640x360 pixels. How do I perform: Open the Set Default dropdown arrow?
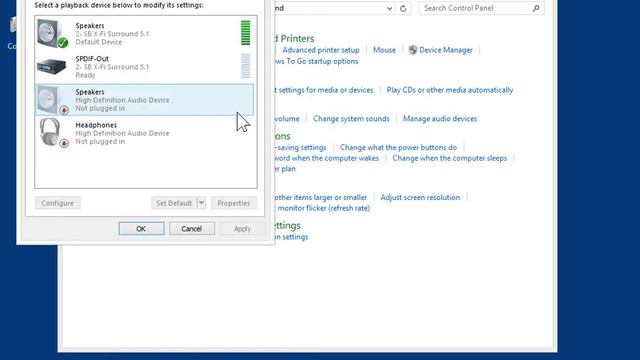tap(201, 203)
